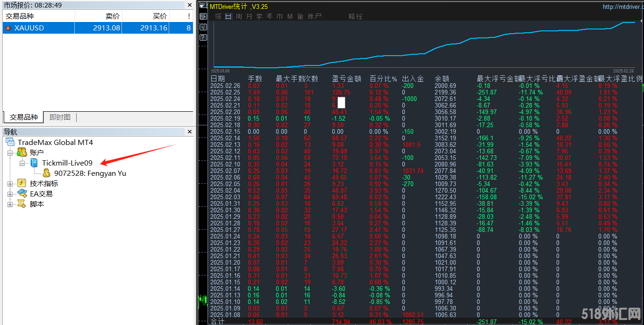Viewport: 644px width, 325px height.
Task: Click the date cell 2025.02.03
Action: pos(225,197)
